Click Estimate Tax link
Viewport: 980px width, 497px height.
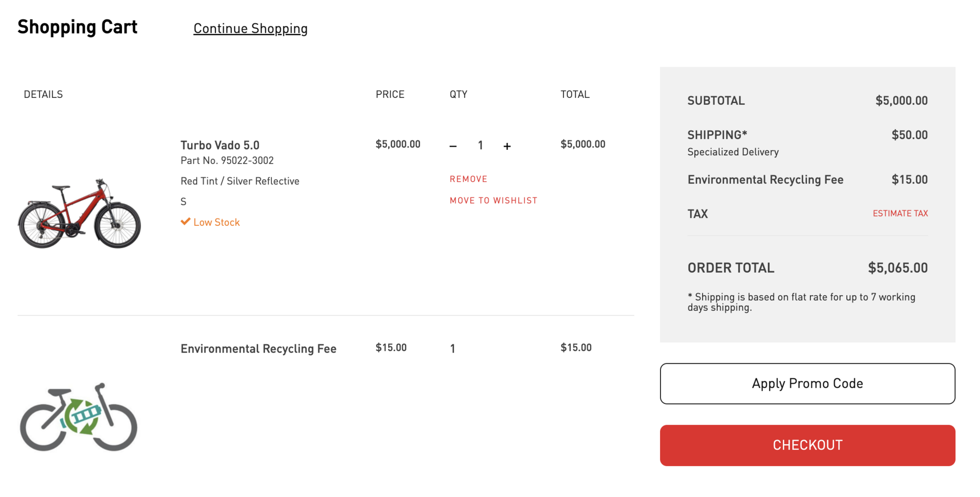[x=900, y=213]
